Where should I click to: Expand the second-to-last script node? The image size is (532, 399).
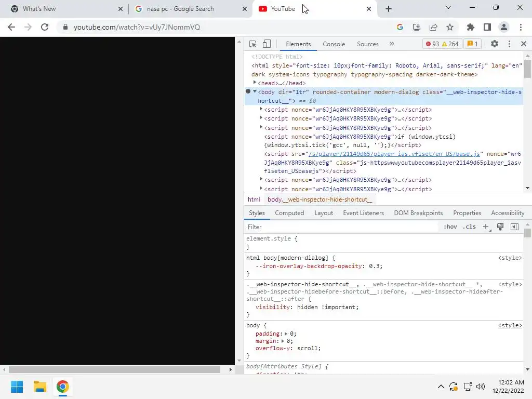261,179
